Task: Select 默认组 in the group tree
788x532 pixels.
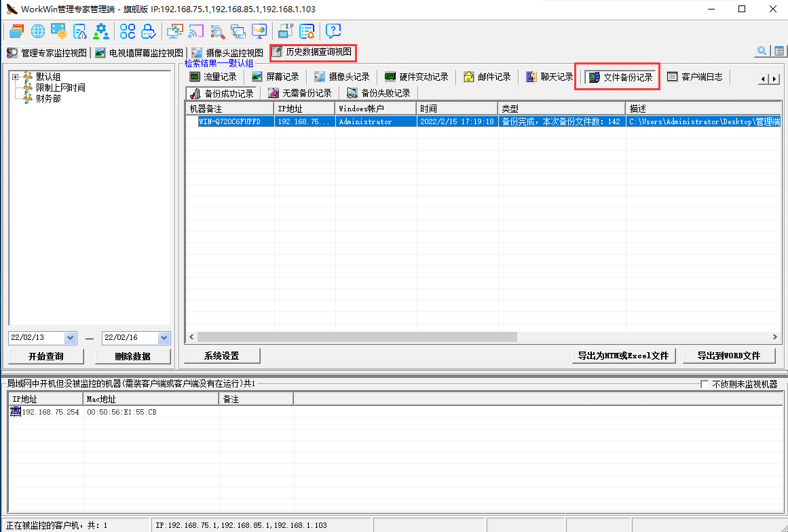Action: tap(48, 77)
